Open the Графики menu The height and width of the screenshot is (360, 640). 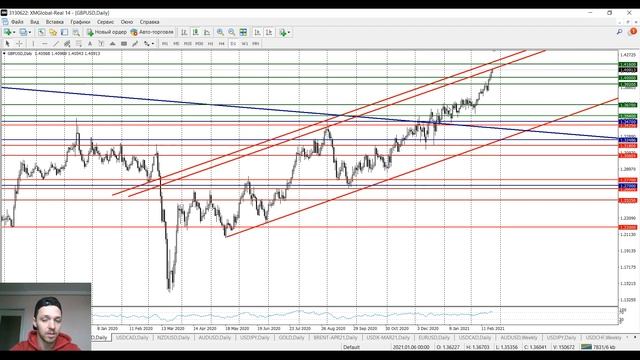tap(80, 22)
